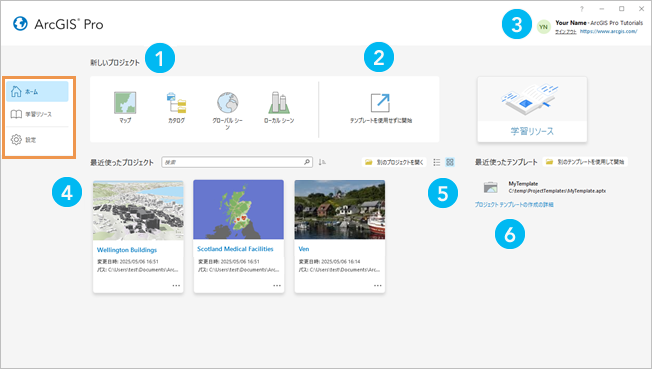This screenshot has height=369, width=652.
Task: Select the MyTemplate recent template
Action: (x=545, y=187)
